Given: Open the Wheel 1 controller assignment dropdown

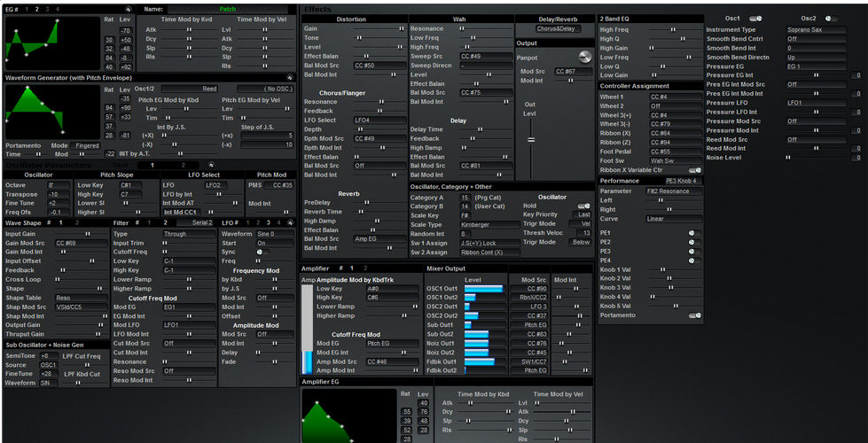Looking at the screenshot, I should click(676, 97).
